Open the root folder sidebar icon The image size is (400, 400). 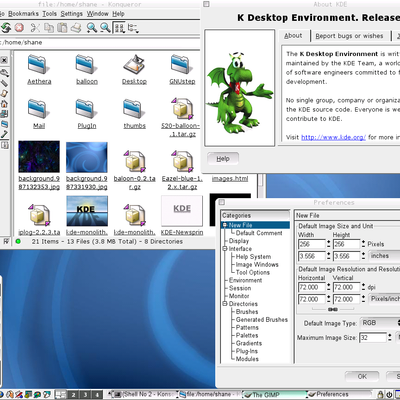[4, 124]
